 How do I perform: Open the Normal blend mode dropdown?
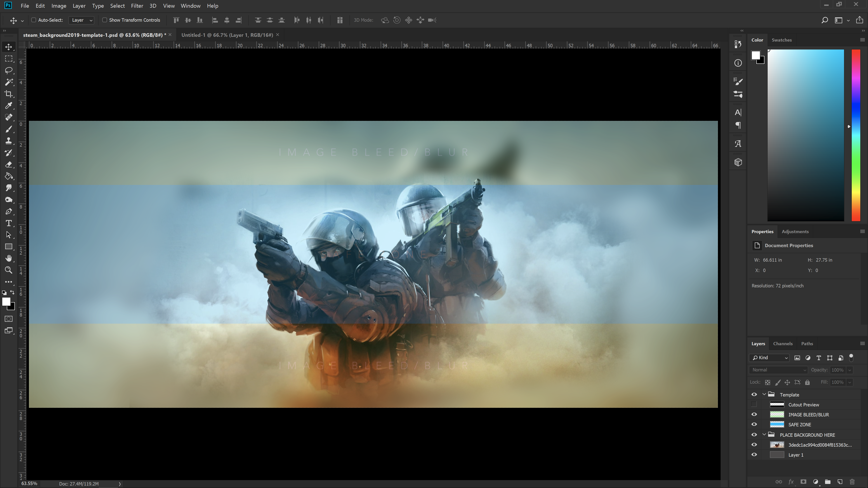pos(778,370)
